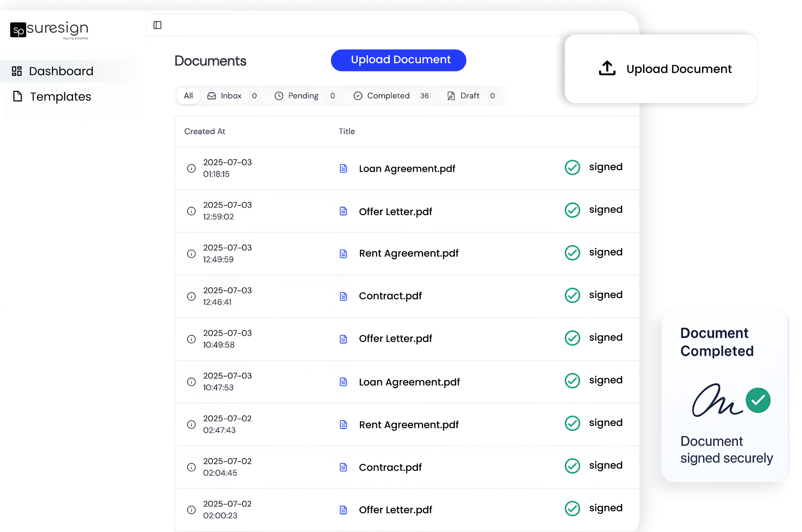802x532 pixels.
Task: Click info icon beside 12:59:02 row
Action: pos(191,211)
